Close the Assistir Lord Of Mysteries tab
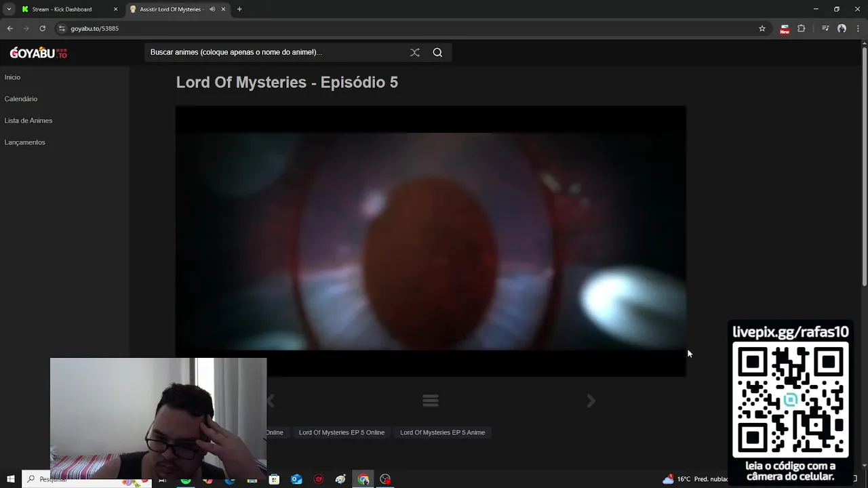 (223, 9)
